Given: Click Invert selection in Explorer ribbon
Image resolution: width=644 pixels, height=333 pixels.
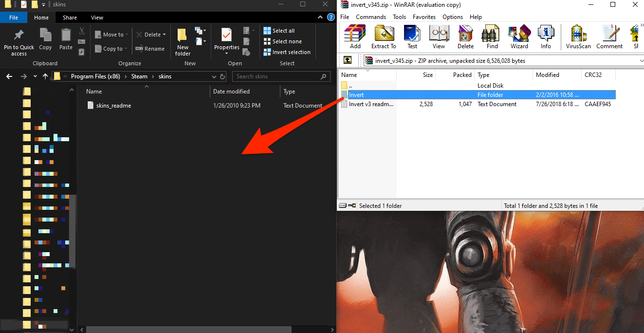Looking at the screenshot, I should (287, 52).
